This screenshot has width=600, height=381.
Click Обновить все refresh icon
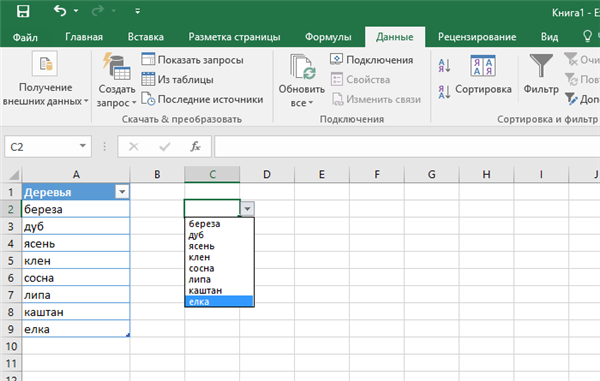302,67
